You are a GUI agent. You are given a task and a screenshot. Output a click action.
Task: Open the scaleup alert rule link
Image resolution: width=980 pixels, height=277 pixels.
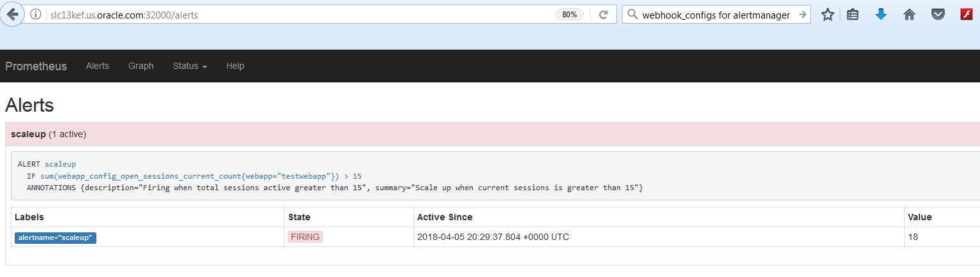point(60,164)
